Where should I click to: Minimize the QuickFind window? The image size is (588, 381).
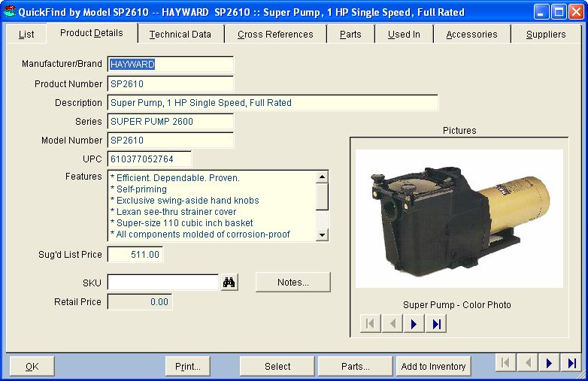(x=541, y=12)
